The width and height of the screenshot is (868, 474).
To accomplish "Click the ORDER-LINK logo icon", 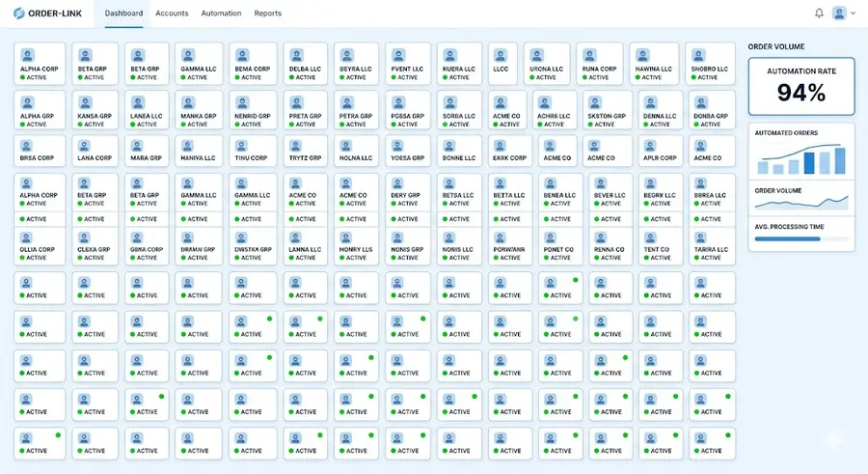I will tap(19, 14).
